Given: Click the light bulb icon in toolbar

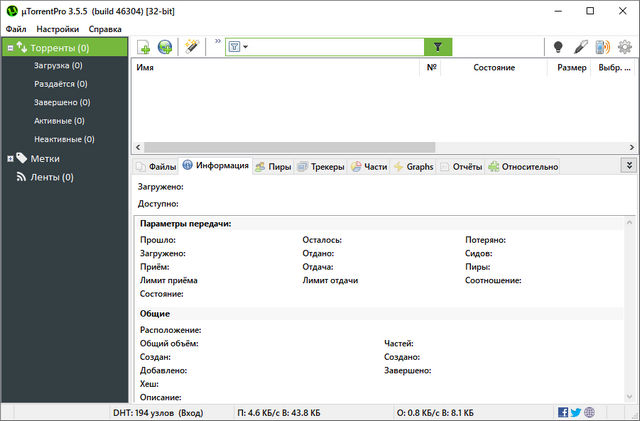Looking at the screenshot, I should [559, 47].
